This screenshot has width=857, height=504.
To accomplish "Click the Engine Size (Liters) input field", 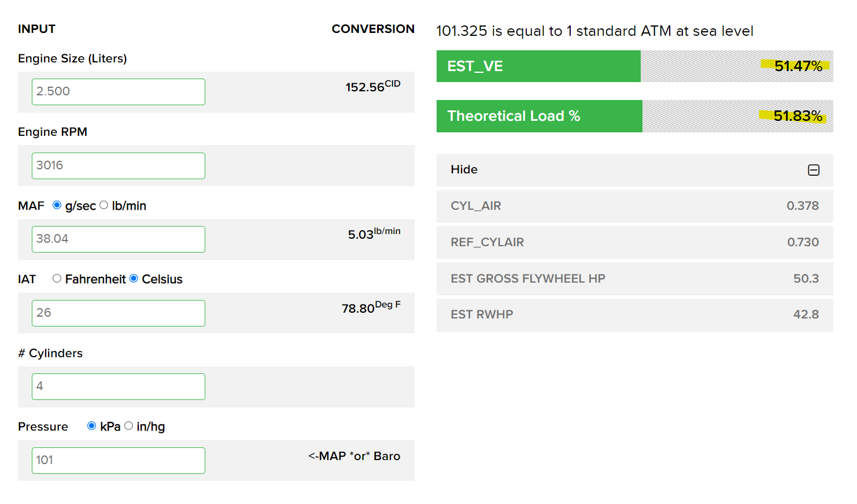I will point(119,92).
